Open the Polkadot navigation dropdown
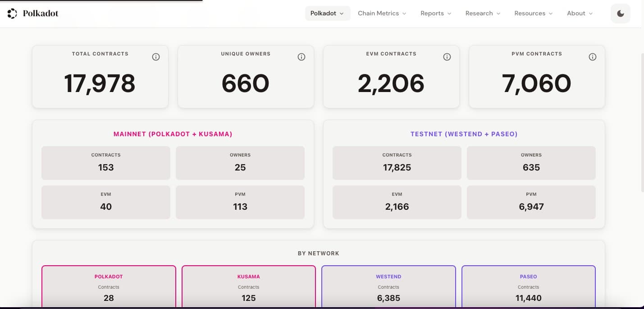Viewport: 644px width, 309px height. click(x=328, y=14)
